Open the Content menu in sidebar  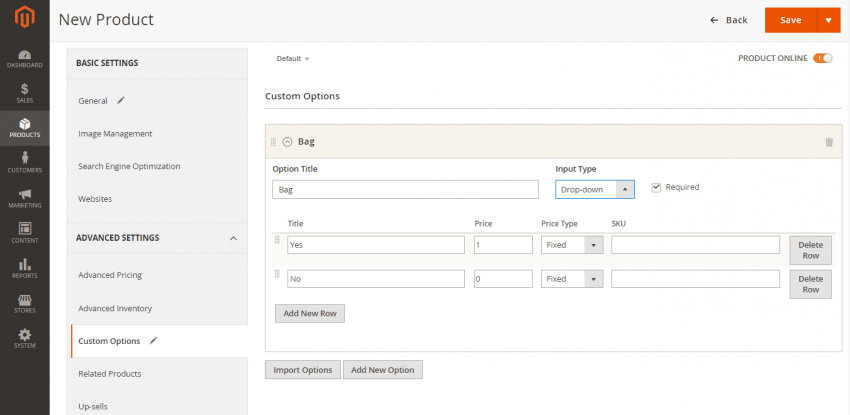24,233
